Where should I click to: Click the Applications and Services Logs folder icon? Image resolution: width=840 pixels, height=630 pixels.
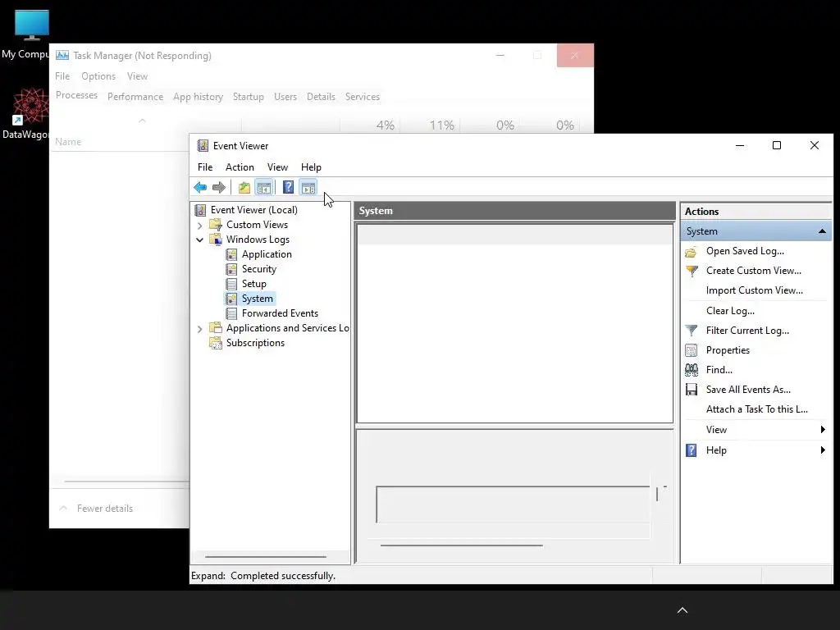[216, 328]
